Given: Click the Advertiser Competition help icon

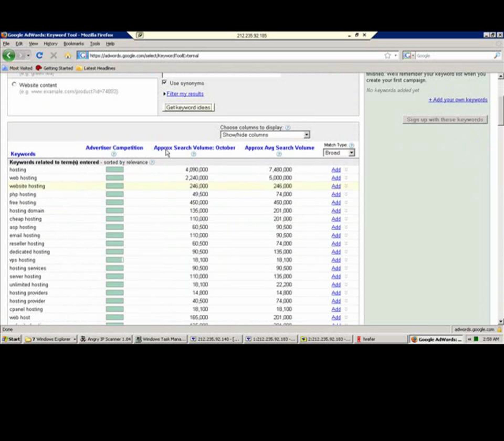Looking at the screenshot, I should pyautogui.click(x=114, y=154).
